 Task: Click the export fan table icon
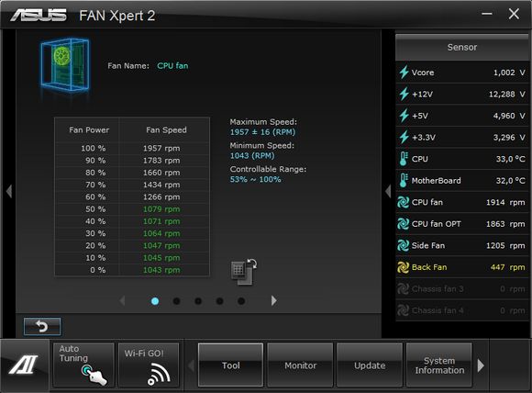244,272
